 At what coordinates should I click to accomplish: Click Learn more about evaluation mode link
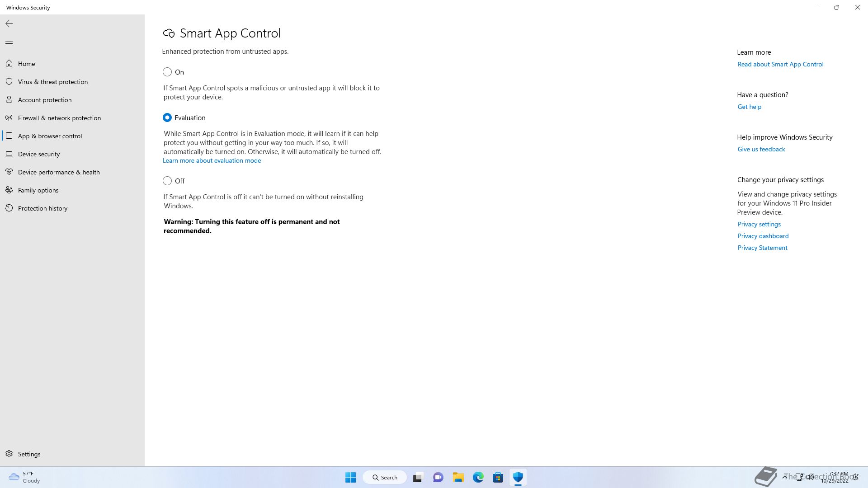pos(212,160)
